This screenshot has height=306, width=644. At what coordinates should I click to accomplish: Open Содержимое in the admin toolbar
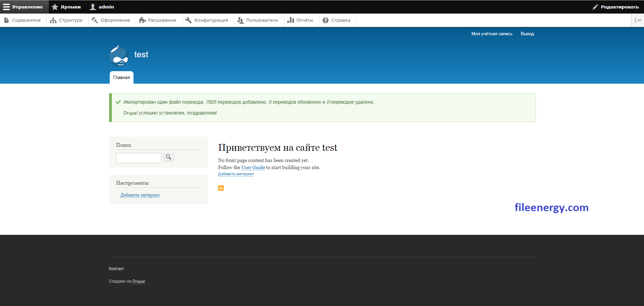tap(23, 20)
